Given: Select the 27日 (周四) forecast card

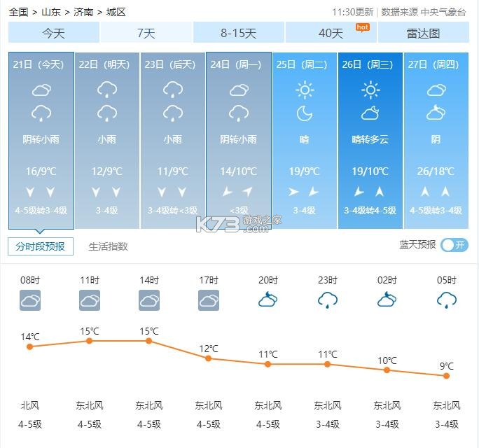Looking at the screenshot, I should (x=436, y=141).
